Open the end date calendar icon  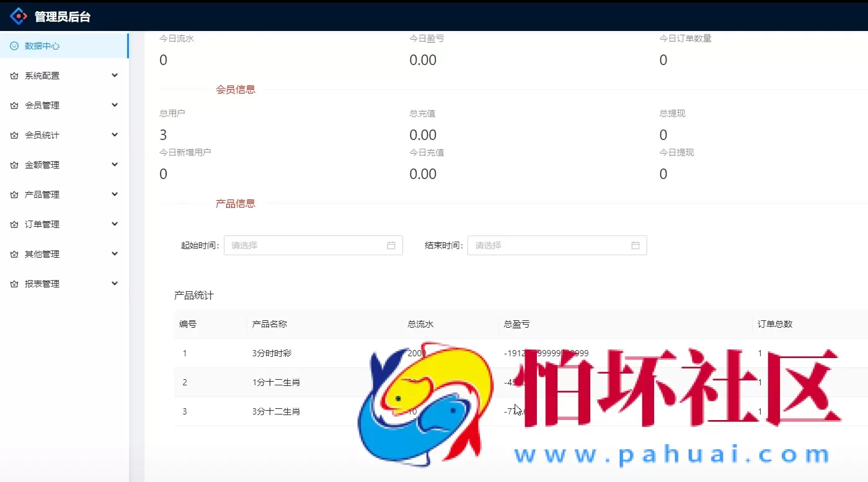pos(635,245)
